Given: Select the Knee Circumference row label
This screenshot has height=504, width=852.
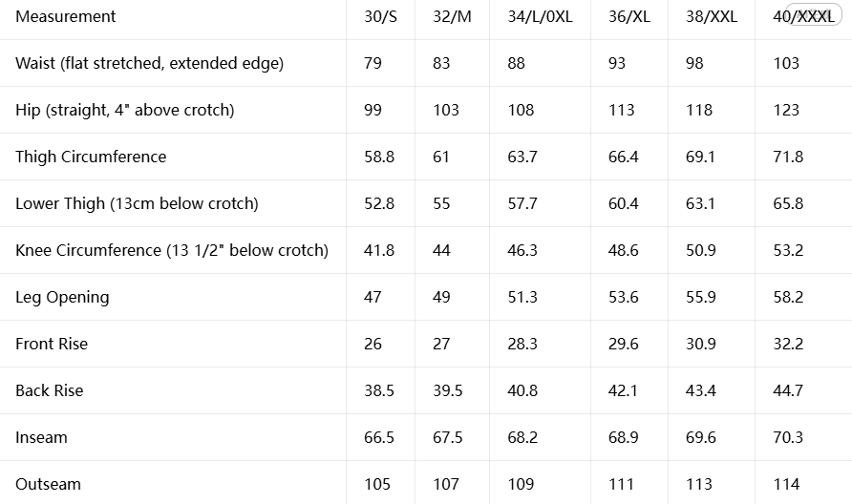Looking at the screenshot, I should coord(172,250).
